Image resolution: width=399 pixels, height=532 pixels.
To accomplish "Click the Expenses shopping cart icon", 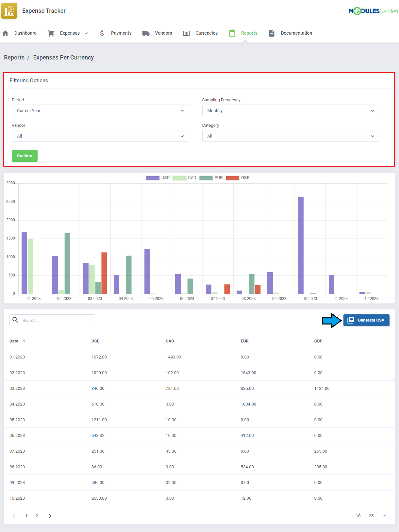I will point(51,33).
